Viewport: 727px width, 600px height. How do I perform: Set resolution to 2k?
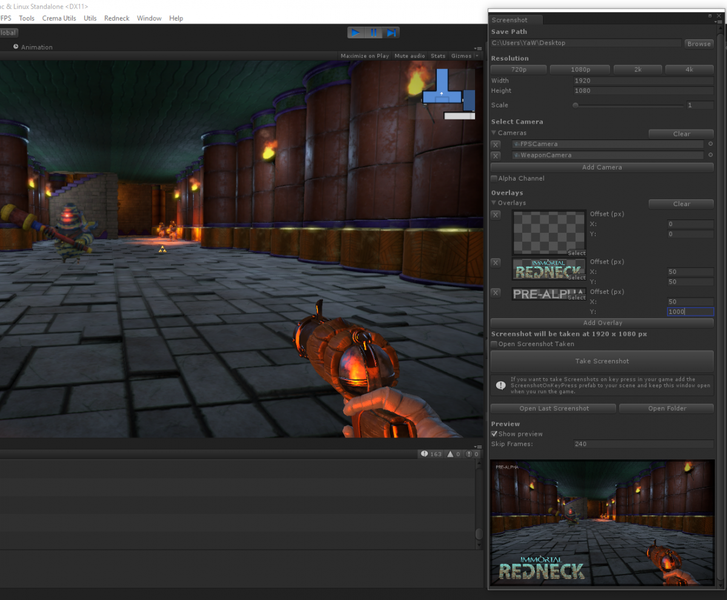coord(638,69)
